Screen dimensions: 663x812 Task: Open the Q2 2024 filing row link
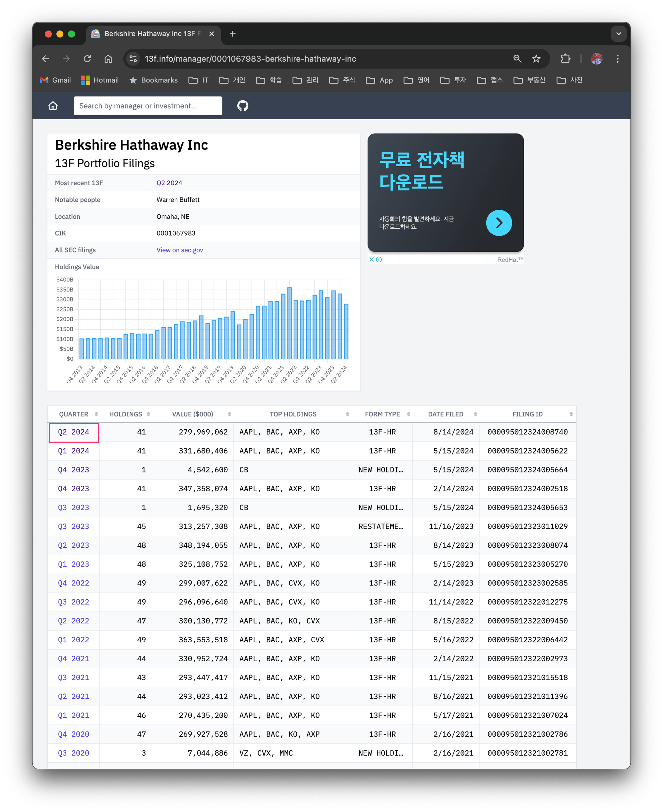pyautogui.click(x=73, y=432)
